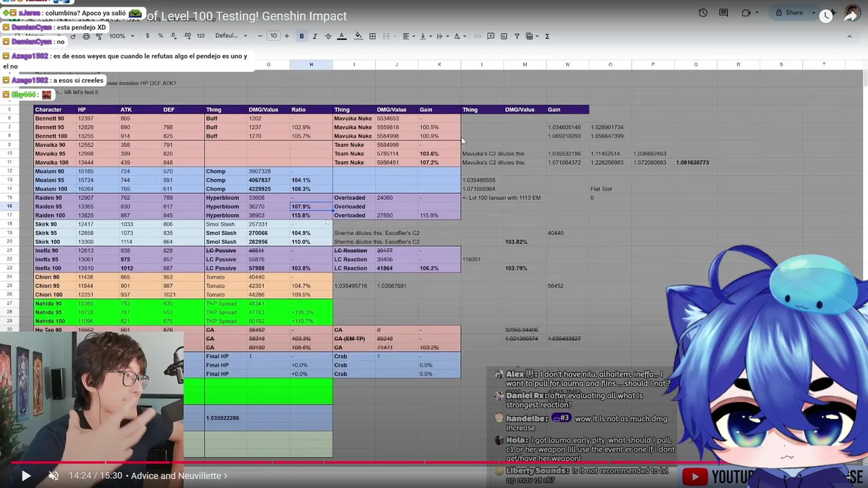This screenshot has height=488, width=868.
Task: Toggle strikethrough formatting
Action: tap(328, 36)
